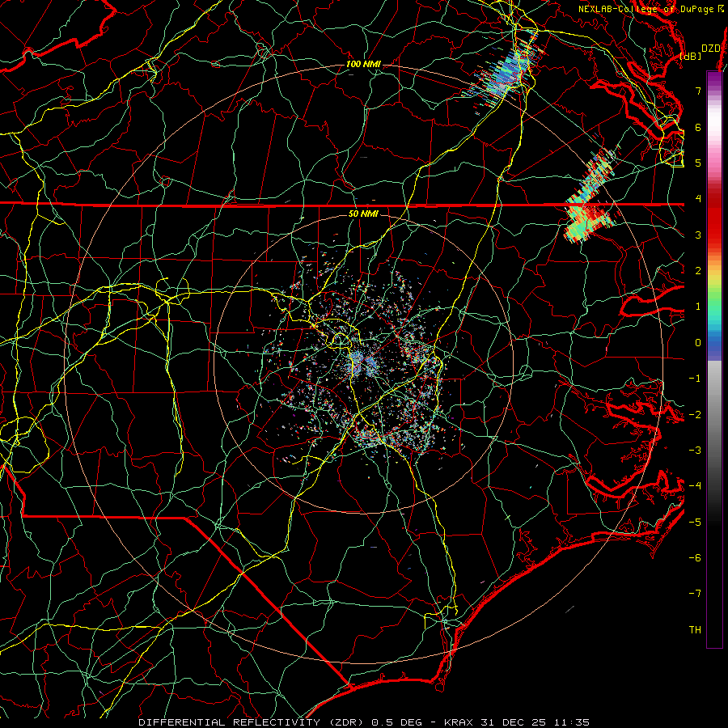The image size is (728, 728).
Task: Click the 100 NMI range ring label
Action: (363, 64)
